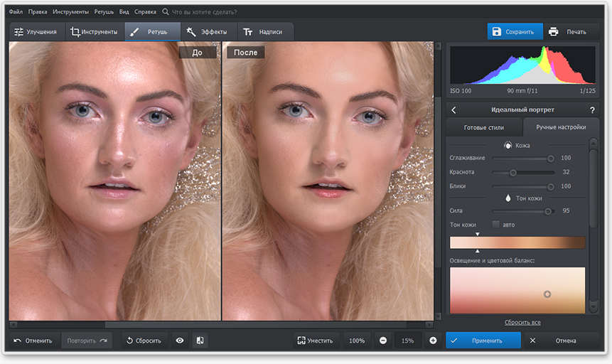Screen dimensions: 612x364
Task: Click the image vertical scroll down arrow
Action: point(438,316)
